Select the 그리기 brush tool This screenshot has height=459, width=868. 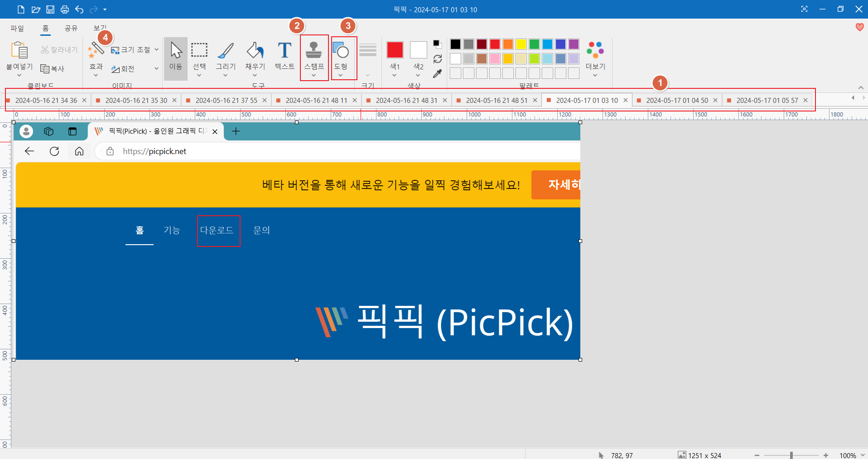click(x=226, y=56)
